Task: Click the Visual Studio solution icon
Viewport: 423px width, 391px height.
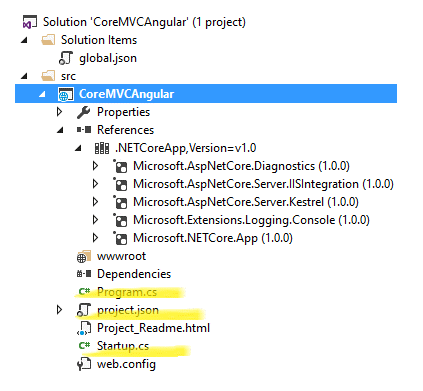Action: click(x=29, y=22)
